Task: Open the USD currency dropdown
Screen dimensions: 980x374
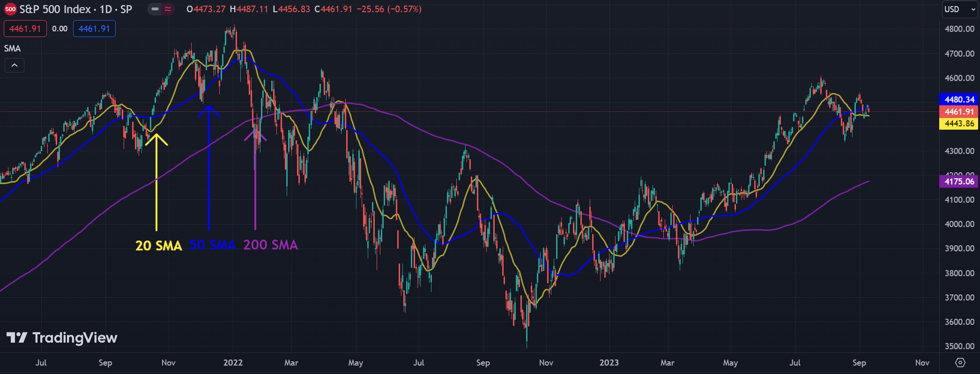Action: [x=960, y=9]
